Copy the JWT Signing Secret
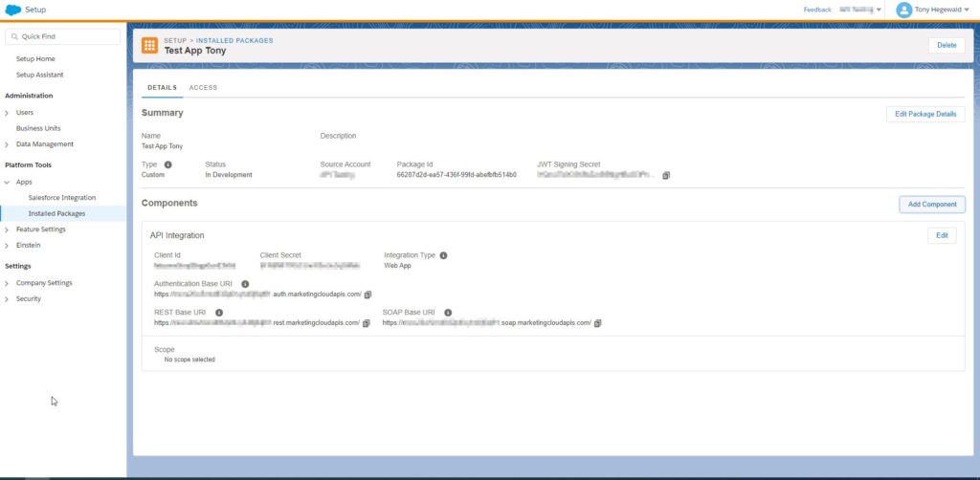This screenshot has width=980, height=480. tap(666, 175)
